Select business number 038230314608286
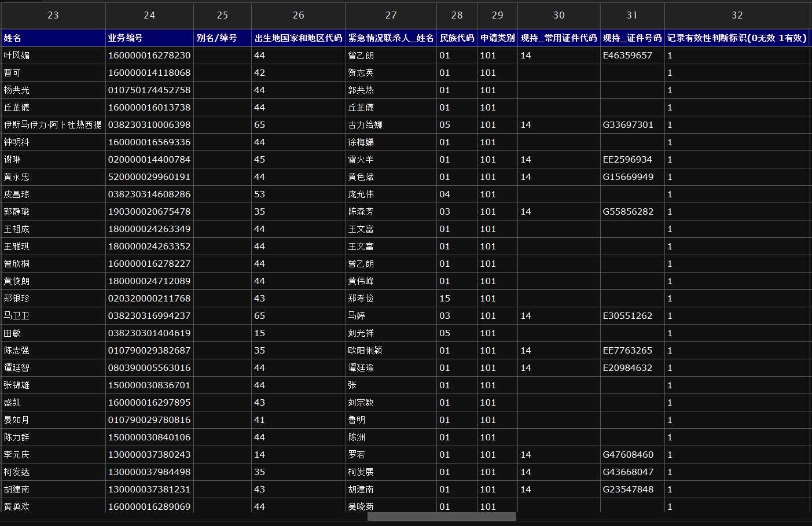 point(149,194)
